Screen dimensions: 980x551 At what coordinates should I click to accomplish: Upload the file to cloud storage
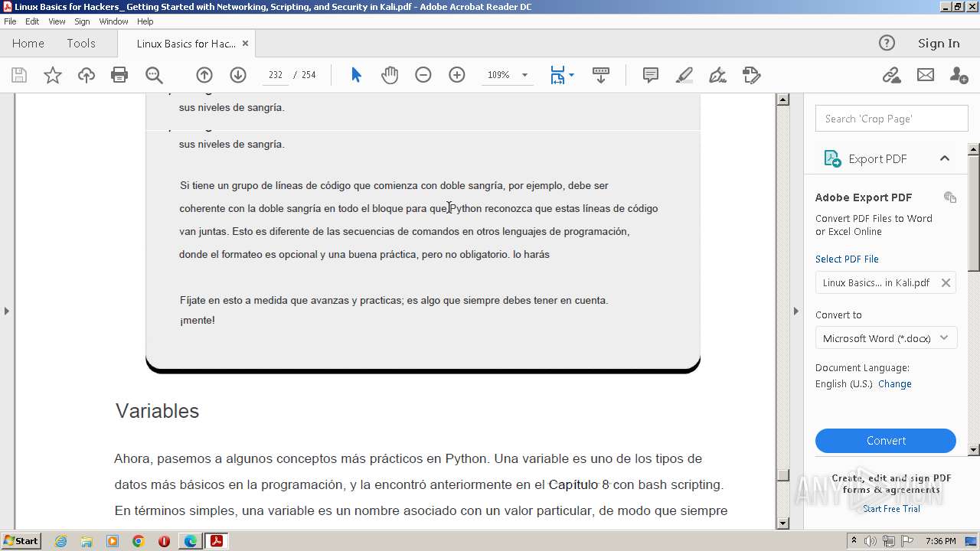87,75
